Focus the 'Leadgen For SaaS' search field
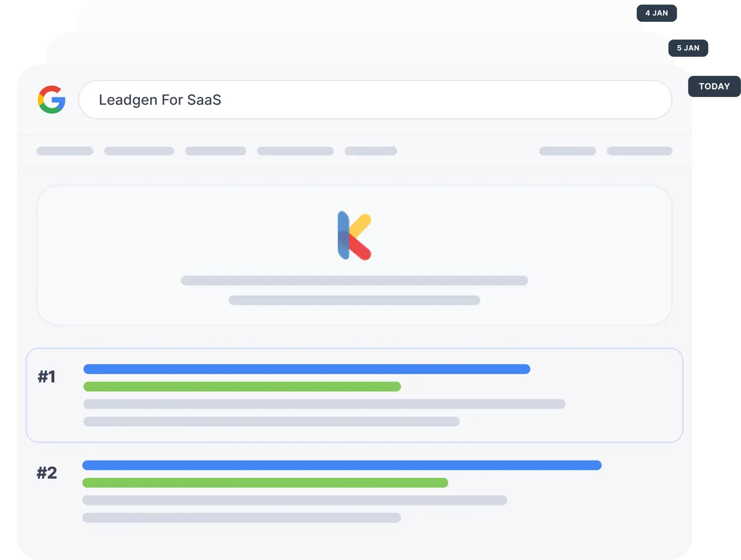 (375, 99)
